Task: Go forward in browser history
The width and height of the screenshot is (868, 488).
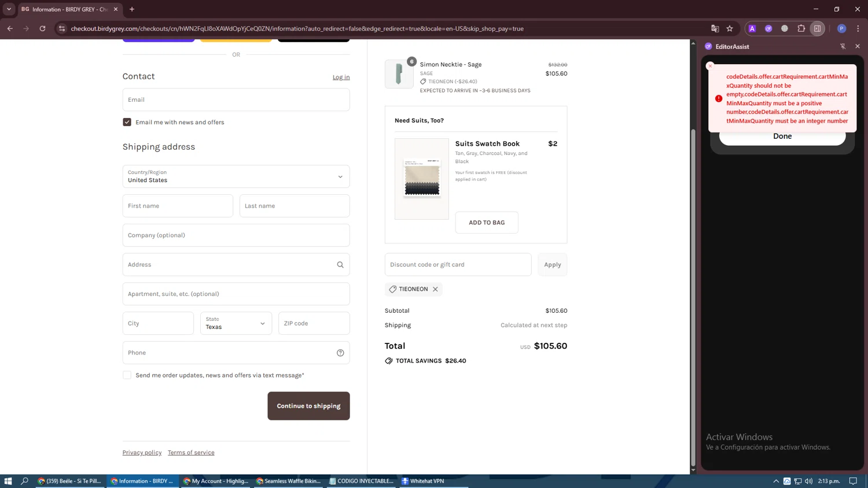Action: point(26,28)
